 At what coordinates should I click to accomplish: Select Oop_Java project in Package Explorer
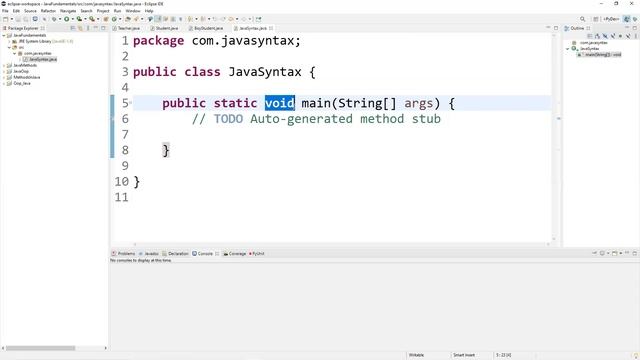(x=22, y=83)
